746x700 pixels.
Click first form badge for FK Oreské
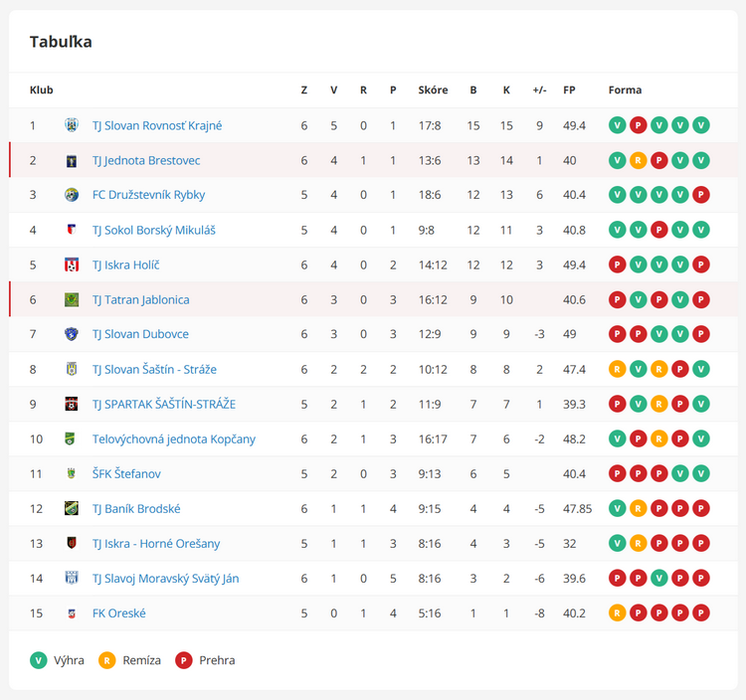(x=617, y=612)
